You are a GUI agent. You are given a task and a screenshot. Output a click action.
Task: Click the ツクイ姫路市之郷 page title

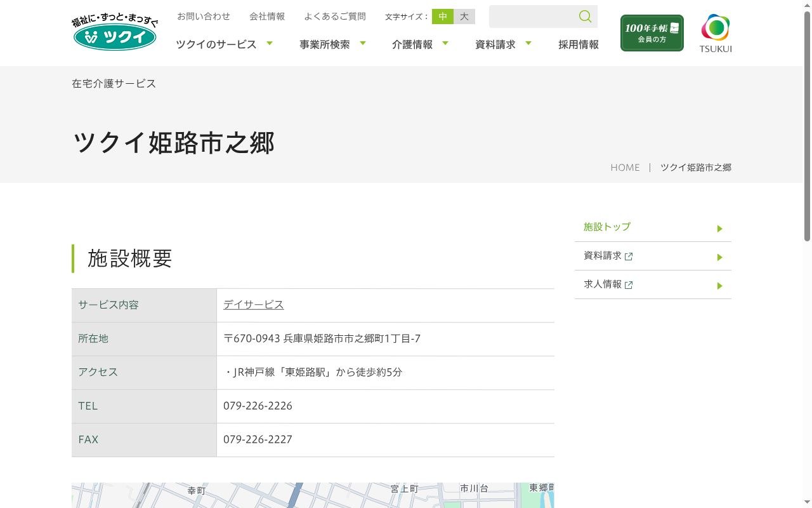[173, 143]
